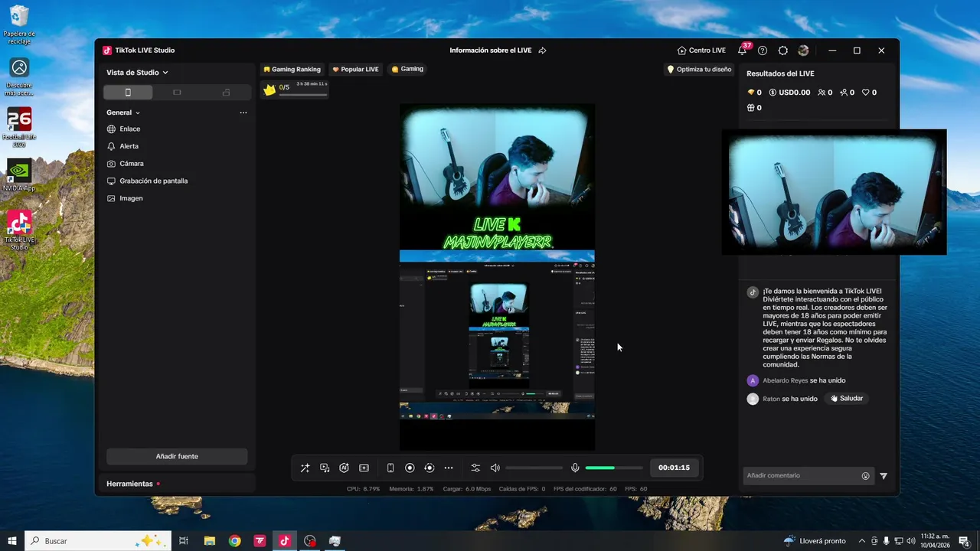Mute the microphone icon
The height and width of the screenshot is (551, 980).
tap(575, 468)
